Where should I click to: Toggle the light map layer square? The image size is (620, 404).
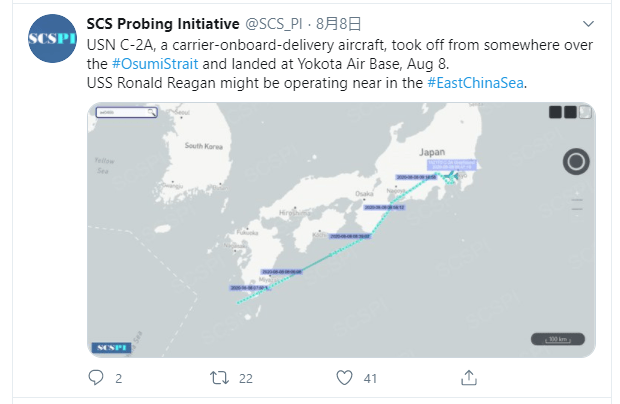(584, 113)
